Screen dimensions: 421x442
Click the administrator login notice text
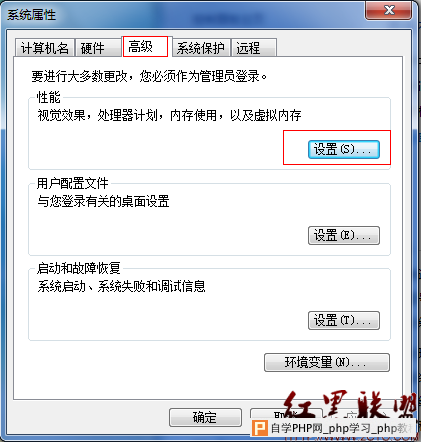click(x=149, y=76)
